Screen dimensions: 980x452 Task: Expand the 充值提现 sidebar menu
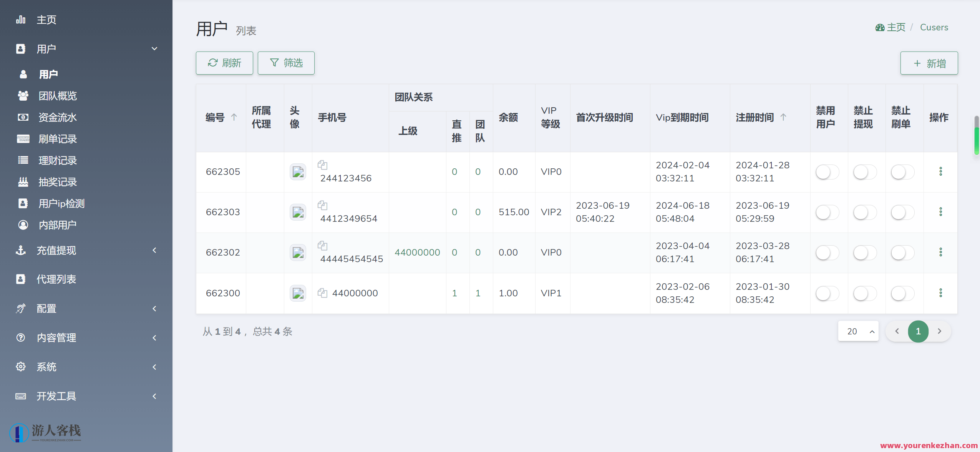56,250
